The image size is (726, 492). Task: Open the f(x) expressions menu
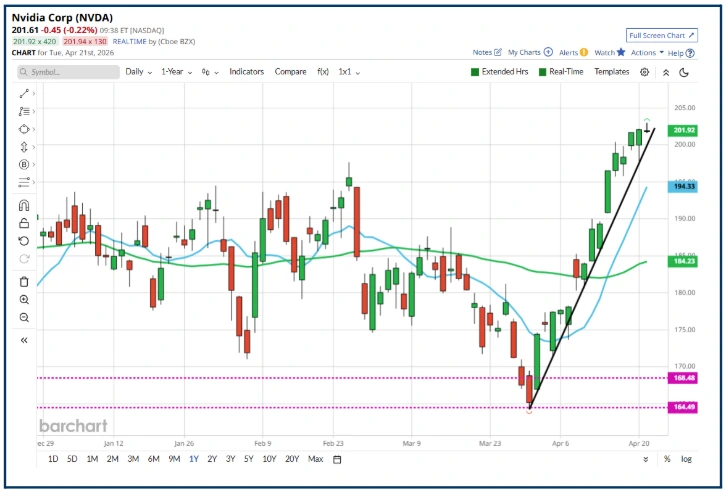pyautogui.click(x=323, y=72)
